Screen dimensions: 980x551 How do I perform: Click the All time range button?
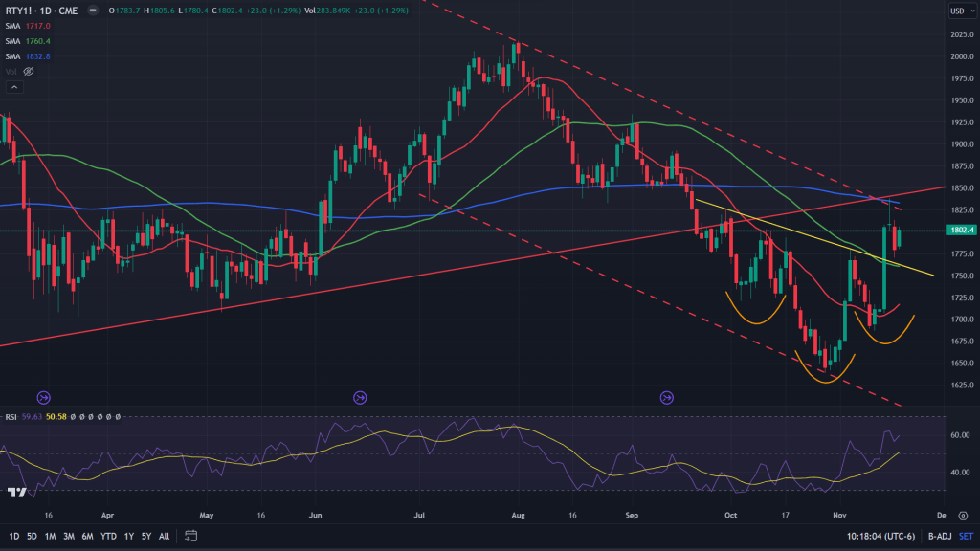click(164, 536)
